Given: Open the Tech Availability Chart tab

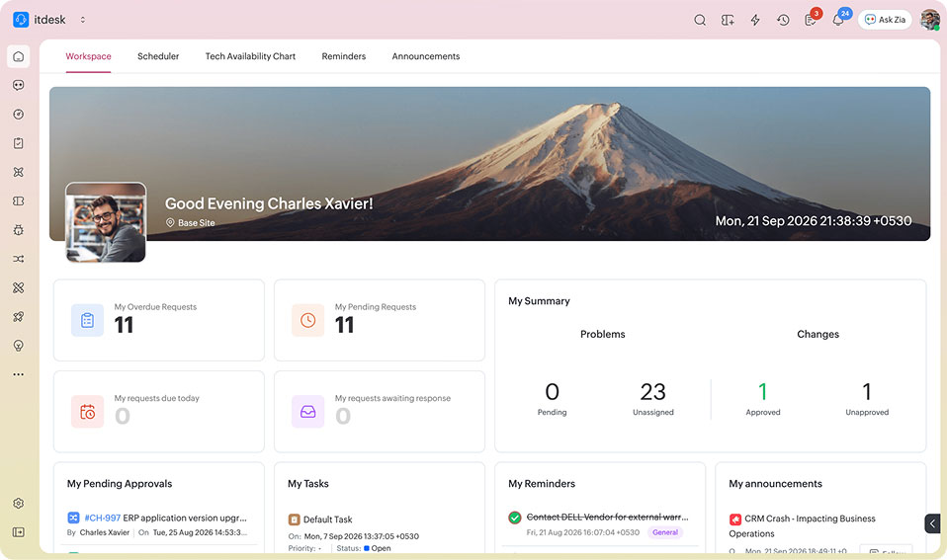Looking at the screenshot, I should [250, 56].
